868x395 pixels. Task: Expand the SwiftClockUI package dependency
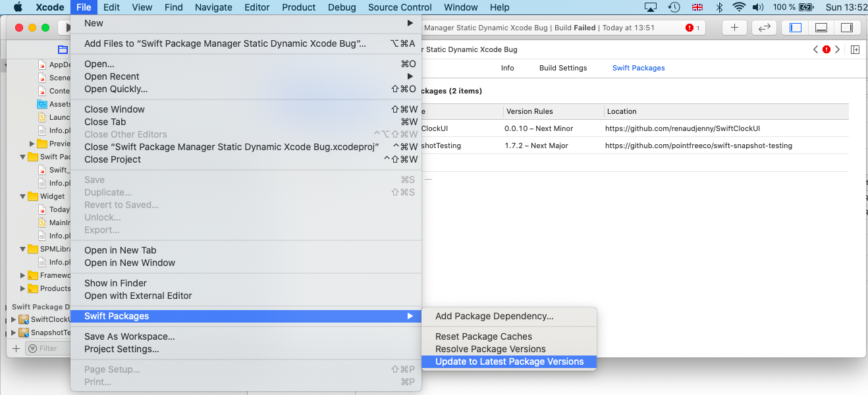pos(14,319)
